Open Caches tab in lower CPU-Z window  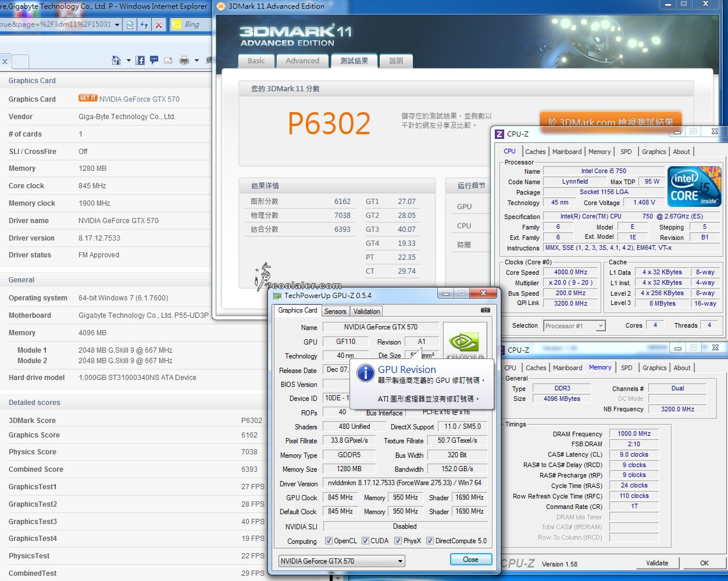tap(536, 368)
